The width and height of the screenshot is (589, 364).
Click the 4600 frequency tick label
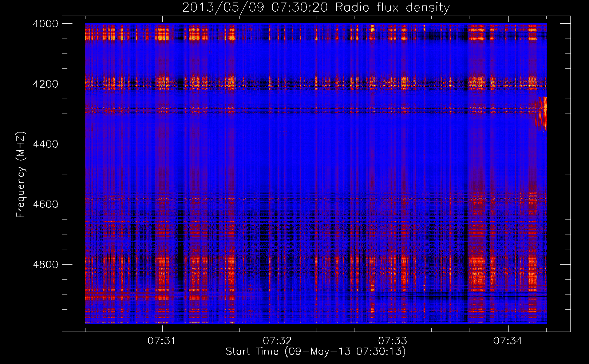click(46, 204)
